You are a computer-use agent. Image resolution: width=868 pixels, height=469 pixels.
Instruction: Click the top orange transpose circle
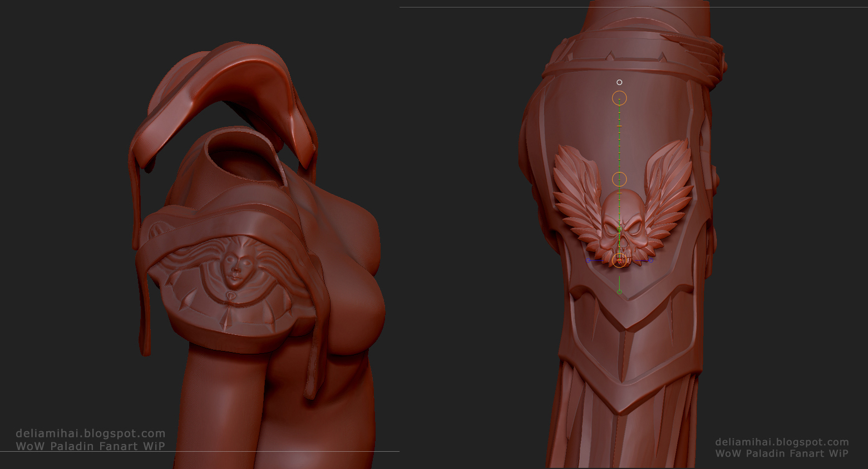pos(619,98)
